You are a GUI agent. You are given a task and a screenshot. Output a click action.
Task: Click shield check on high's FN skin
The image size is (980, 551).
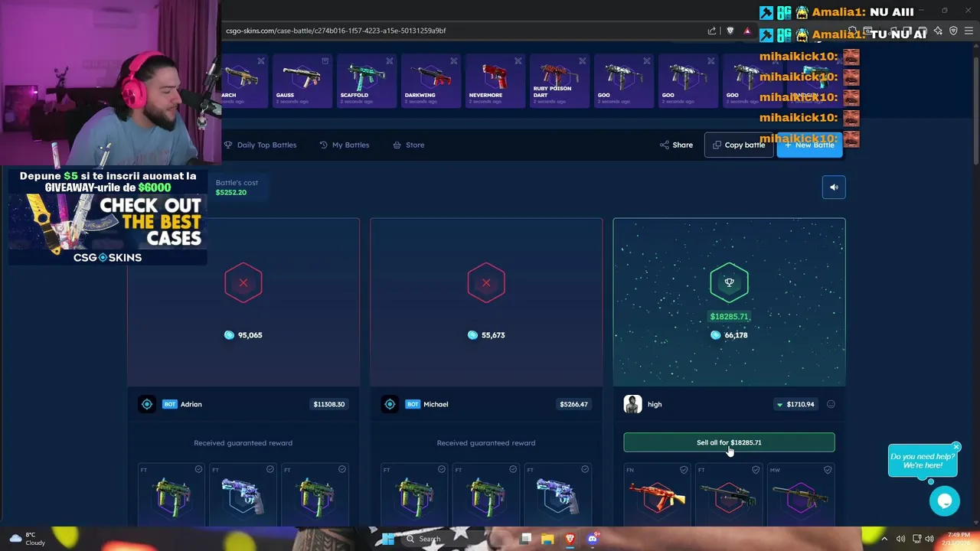(684, 470)
